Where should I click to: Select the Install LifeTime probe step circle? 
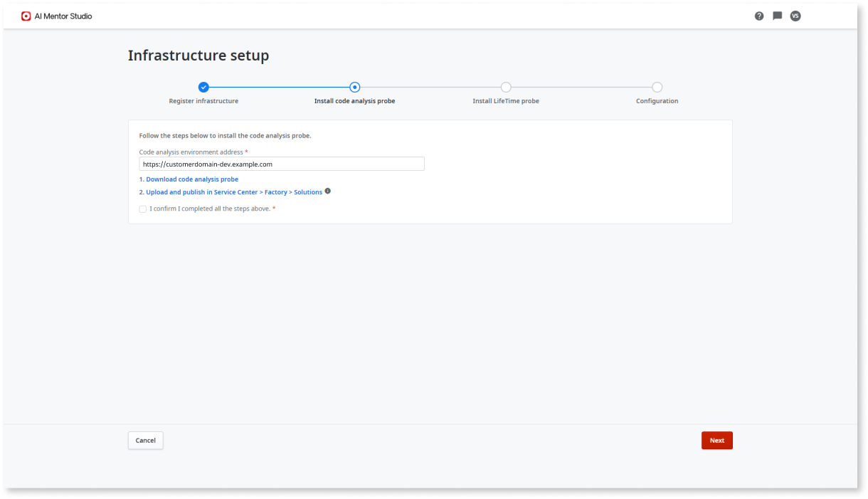(x=506, y=87)
